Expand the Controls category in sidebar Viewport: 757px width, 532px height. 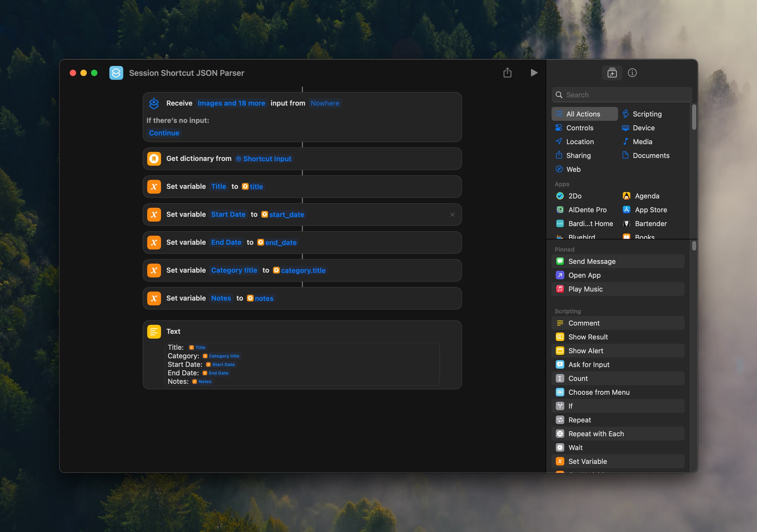[x=579, y=127]
